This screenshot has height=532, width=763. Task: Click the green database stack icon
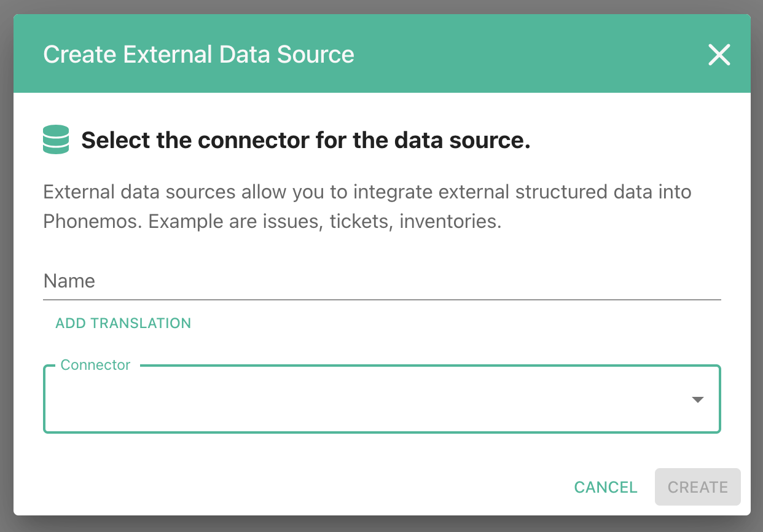(56, 139)
